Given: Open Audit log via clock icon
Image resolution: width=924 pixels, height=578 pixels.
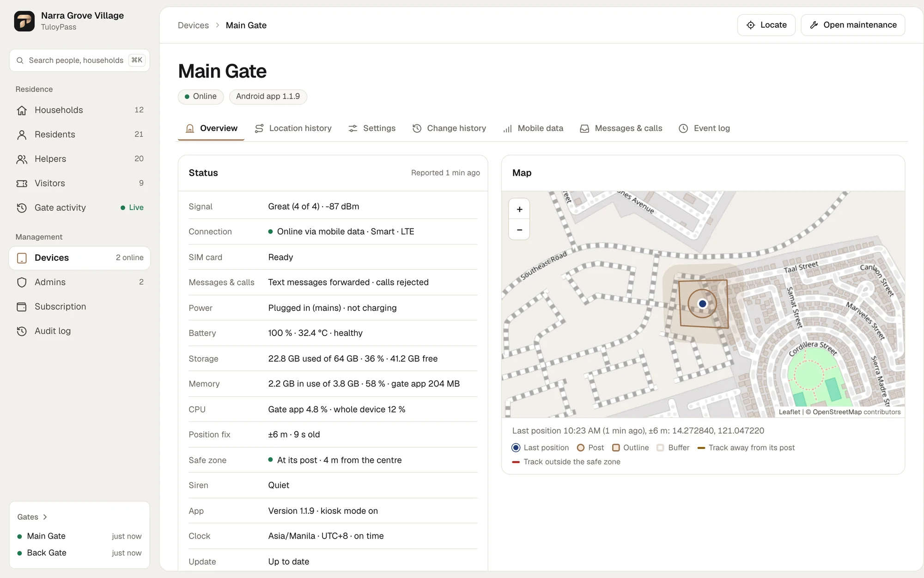Looking at the screenshot, I should click(x=22, y=331).
